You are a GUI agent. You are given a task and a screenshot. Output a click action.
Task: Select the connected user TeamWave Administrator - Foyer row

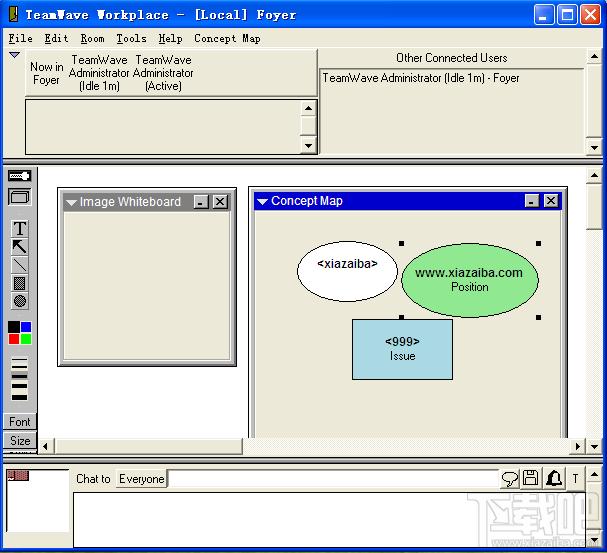pos(421,78)
